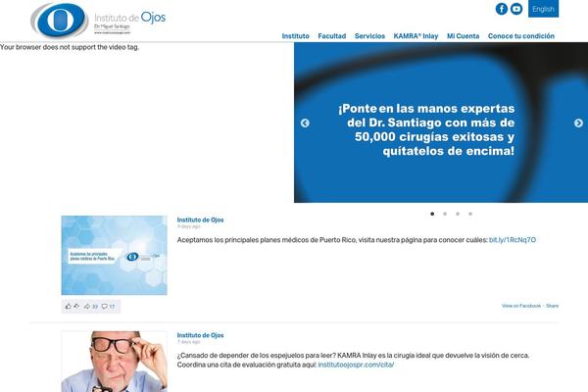The width and height of the screenshot is (588, 392).
Task: Open the KAMRA Inlay menu
Action: 416,36
